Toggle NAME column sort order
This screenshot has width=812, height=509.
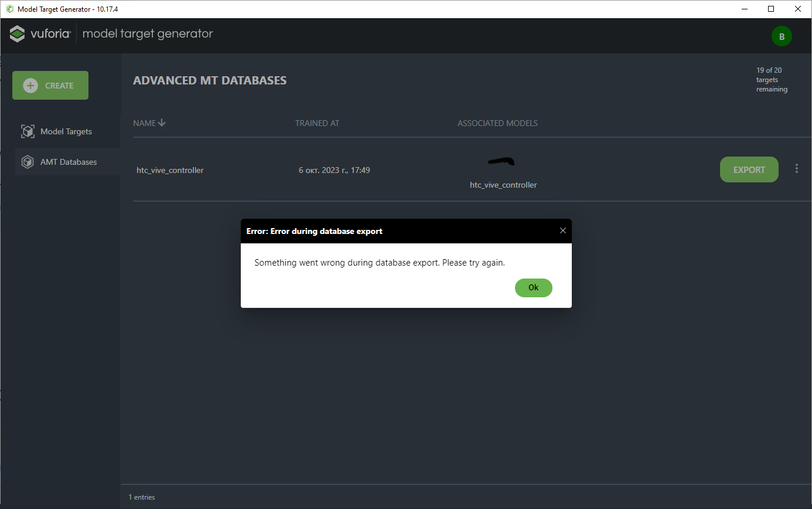coord(149,123)
